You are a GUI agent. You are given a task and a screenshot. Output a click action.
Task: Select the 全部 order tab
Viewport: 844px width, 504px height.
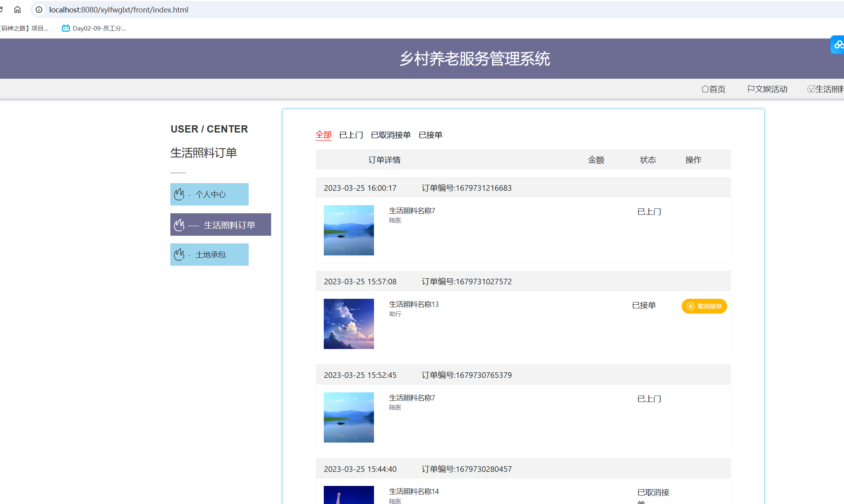(x=323, y=135)
